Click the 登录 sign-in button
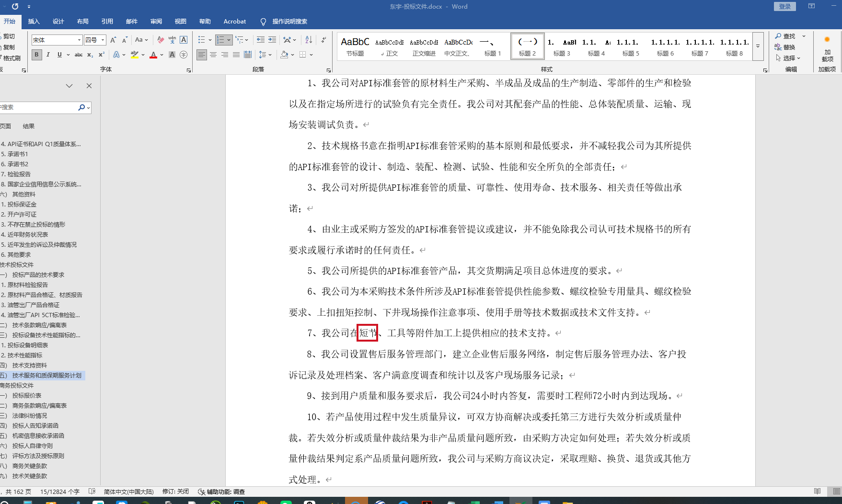Screen dimensions: 842x504 (x=785, y=6)
